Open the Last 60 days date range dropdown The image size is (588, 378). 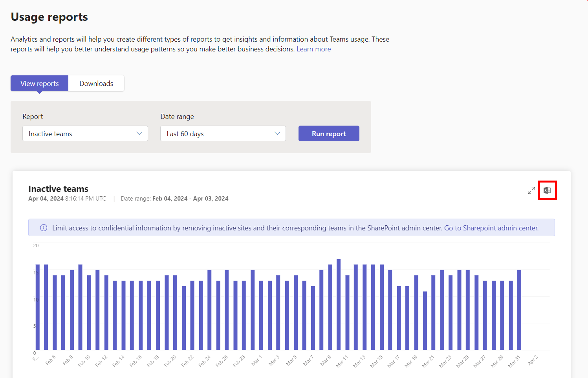222,133
